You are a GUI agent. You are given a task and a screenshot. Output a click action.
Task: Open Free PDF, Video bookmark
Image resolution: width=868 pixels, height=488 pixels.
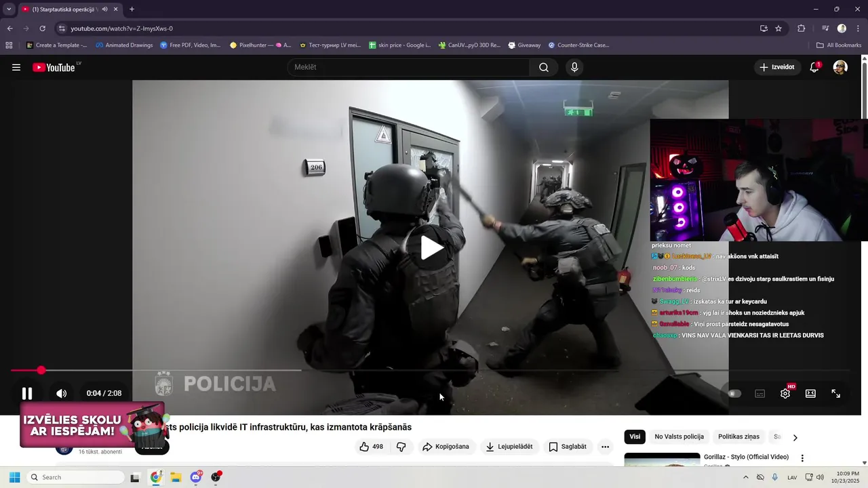191,45
